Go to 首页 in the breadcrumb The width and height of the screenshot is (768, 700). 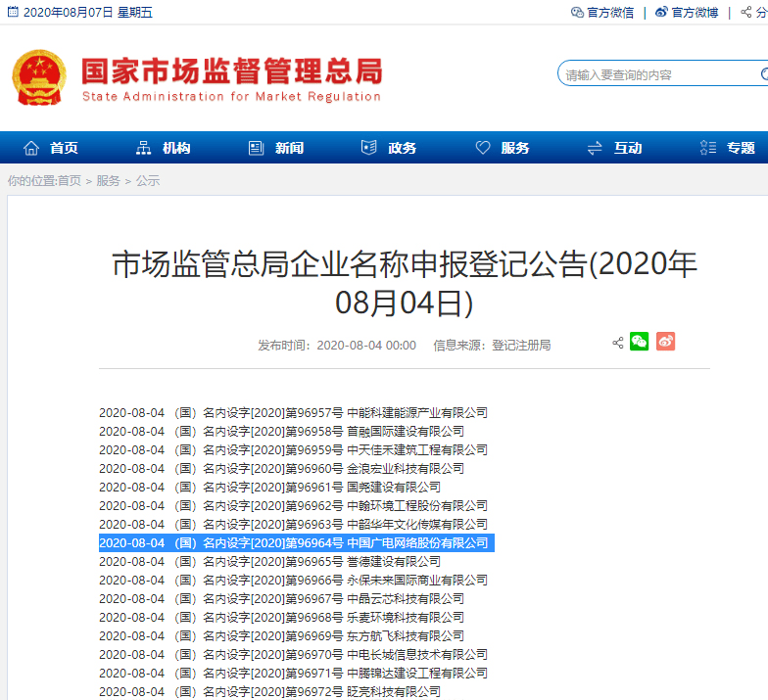[70, 181]
